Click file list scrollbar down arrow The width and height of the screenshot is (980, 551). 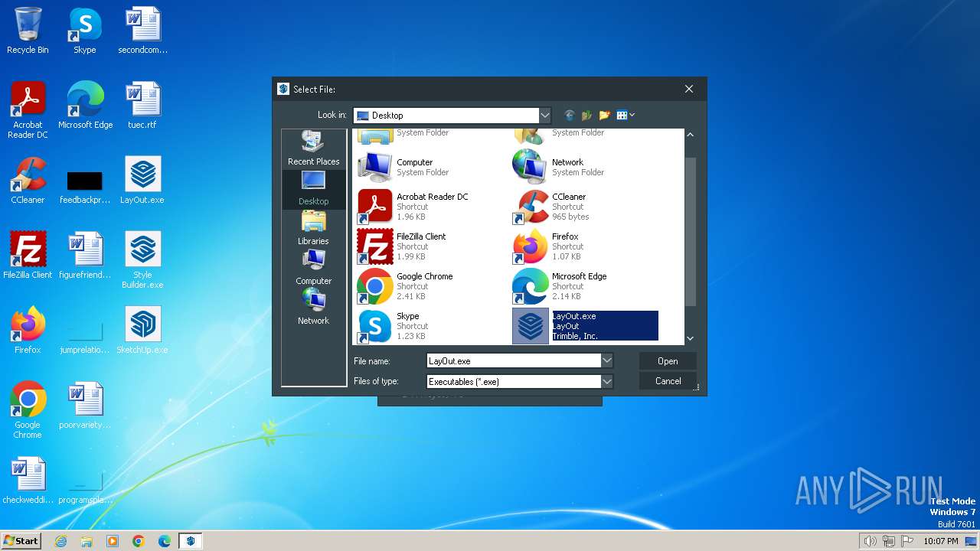coord(690,338)
